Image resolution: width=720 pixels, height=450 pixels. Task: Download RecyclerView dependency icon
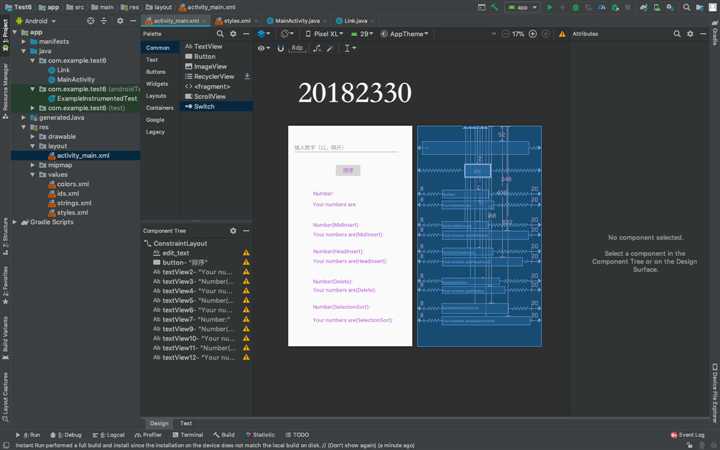tap(247, 76)
